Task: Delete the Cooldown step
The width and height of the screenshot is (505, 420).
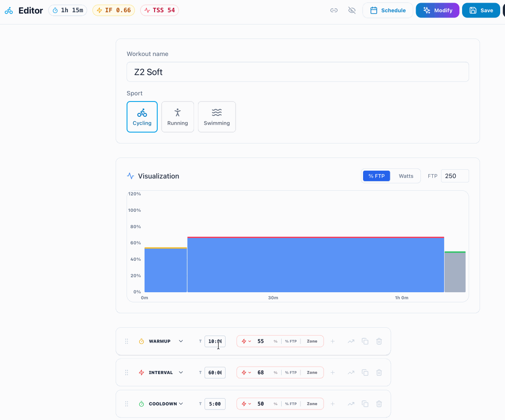Action: pyautogui.click(x=379, y=404)
